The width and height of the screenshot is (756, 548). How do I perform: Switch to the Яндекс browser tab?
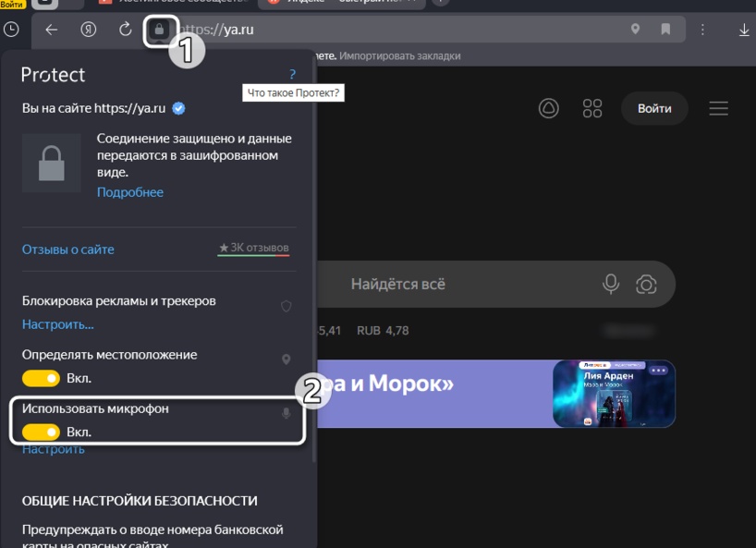(x=341, y=4)
